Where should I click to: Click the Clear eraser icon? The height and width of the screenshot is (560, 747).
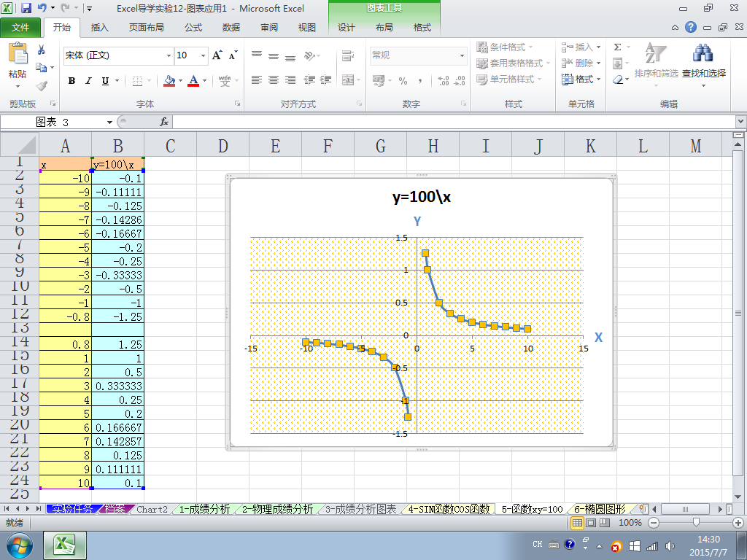(618, 79)
